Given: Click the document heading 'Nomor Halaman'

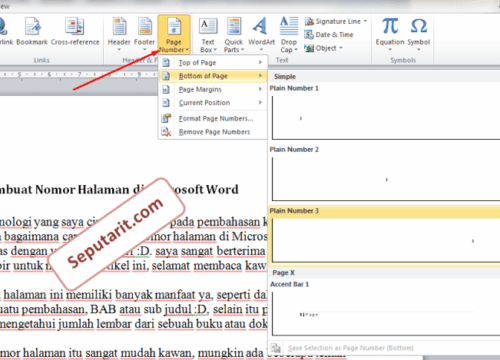Looking at the screenshot, I should [x=82, y=190].
